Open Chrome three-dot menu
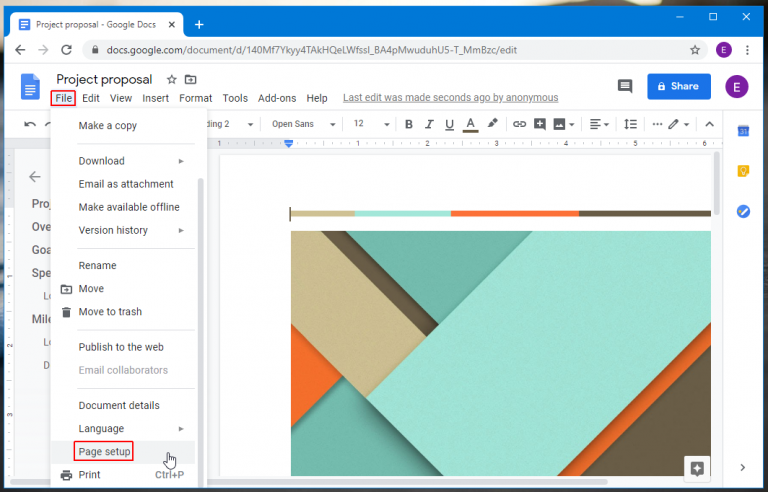 click(x=747, y=50)
